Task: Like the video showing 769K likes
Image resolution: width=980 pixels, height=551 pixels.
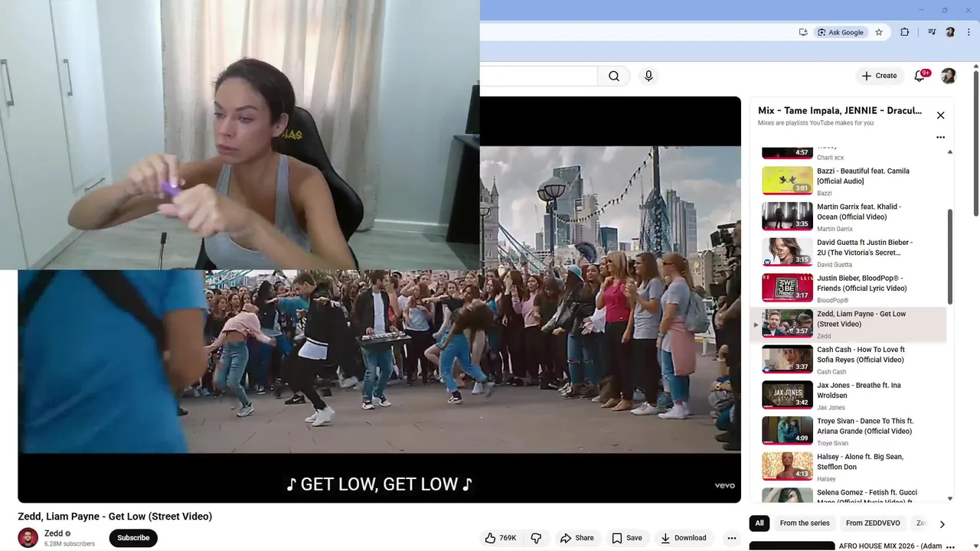Action: click(501, 538)
